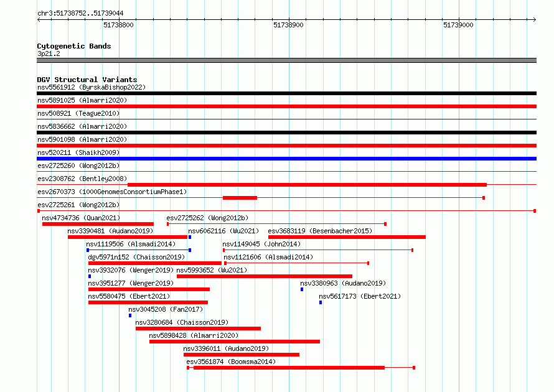Click the thick blue bar under nsv520211
Viewport: 554px width, 392px height.
tap(286, 159)
